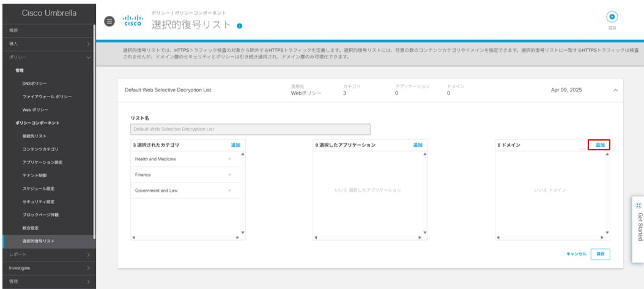
Task: Click down arrow in domains list scrollbar
Action: coord(607,232)
